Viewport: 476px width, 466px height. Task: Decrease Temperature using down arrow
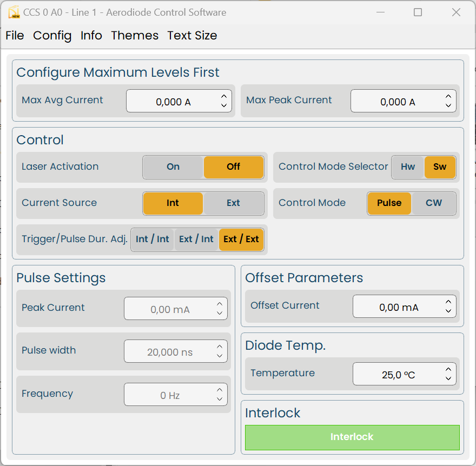click(x=448, y=378)
